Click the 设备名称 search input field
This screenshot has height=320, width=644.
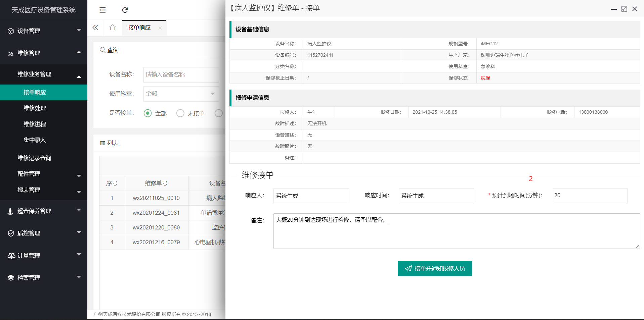click(181, 74)
